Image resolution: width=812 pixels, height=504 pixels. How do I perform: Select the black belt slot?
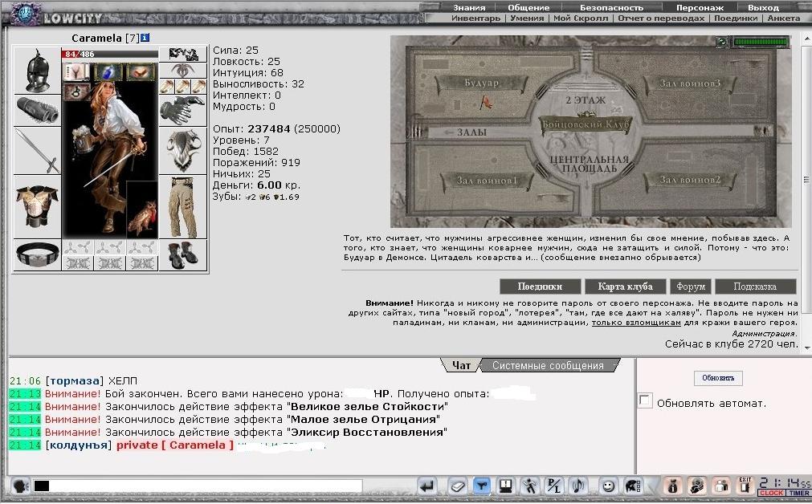point(37,254)
